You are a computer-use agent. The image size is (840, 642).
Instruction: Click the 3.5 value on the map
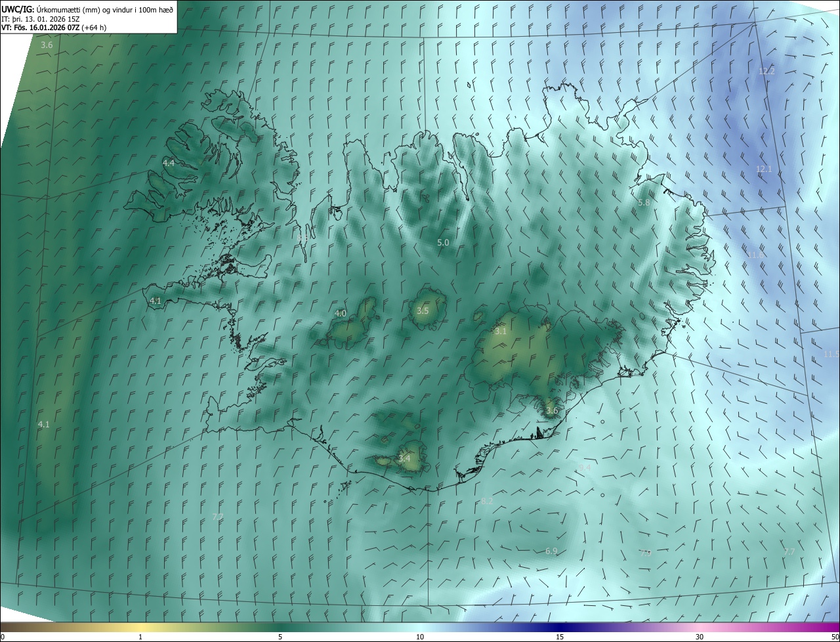click(422, 310)
